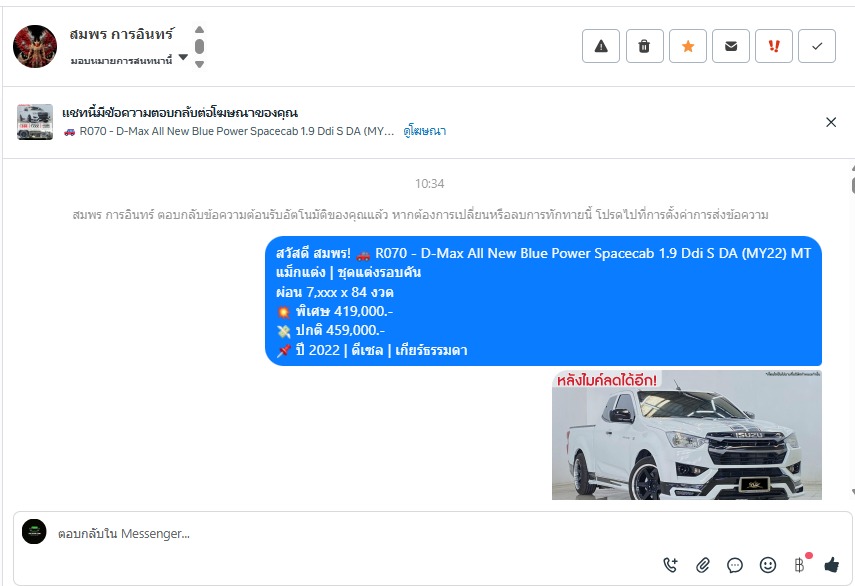
Task: Click the baht payment icon
Action: click(x=800, y=565)
